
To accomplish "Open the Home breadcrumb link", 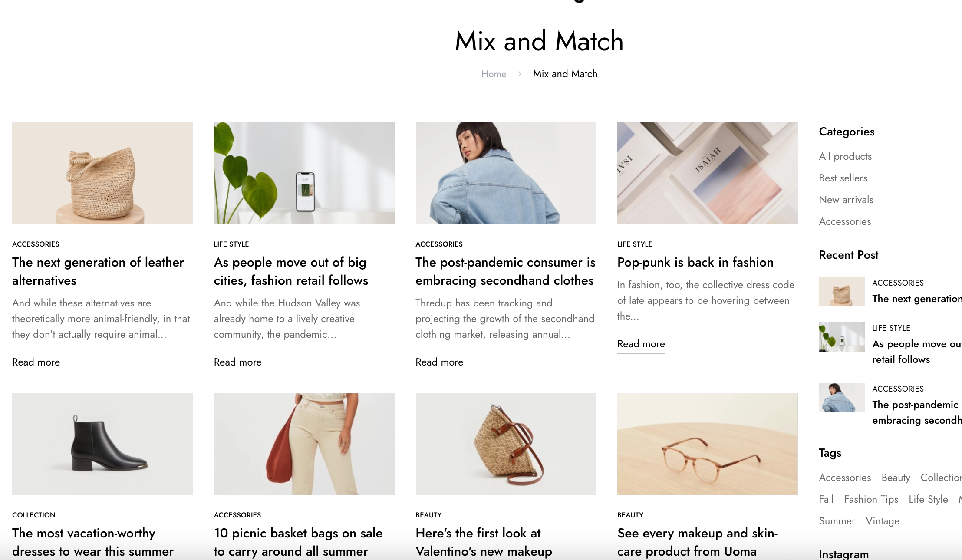I will coord(494,74).
